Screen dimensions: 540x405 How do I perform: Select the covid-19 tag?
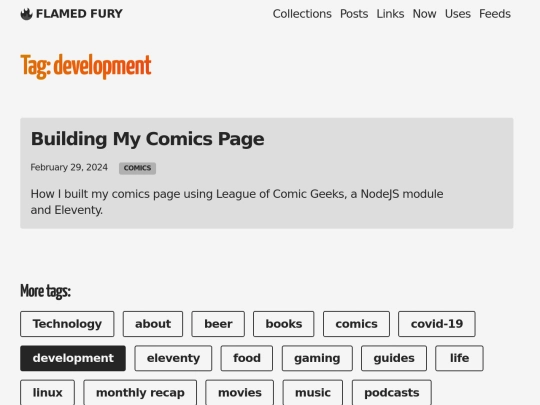(437, 324)
